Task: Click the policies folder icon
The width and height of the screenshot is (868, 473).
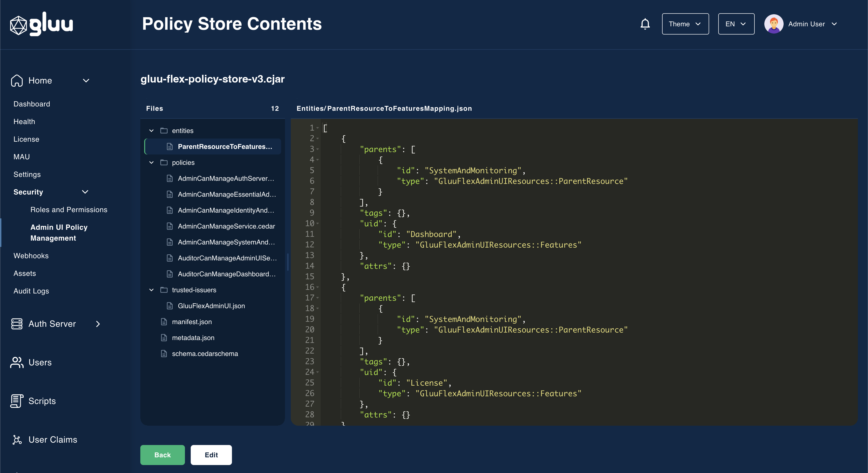Action: pos(164,163)
